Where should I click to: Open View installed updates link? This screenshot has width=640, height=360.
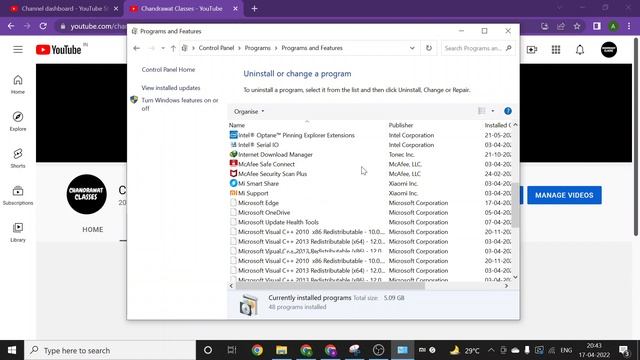click(x=171, y=88)
